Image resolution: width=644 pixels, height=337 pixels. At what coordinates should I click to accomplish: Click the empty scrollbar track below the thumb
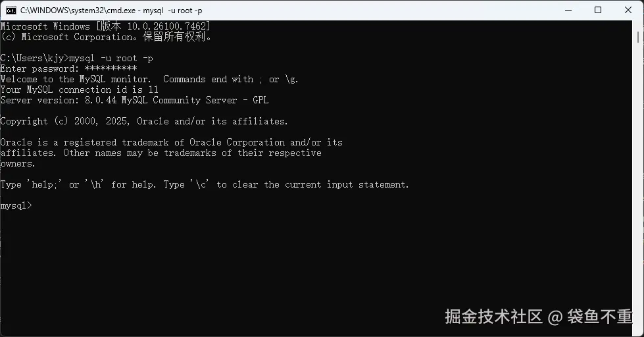point(638,185)
